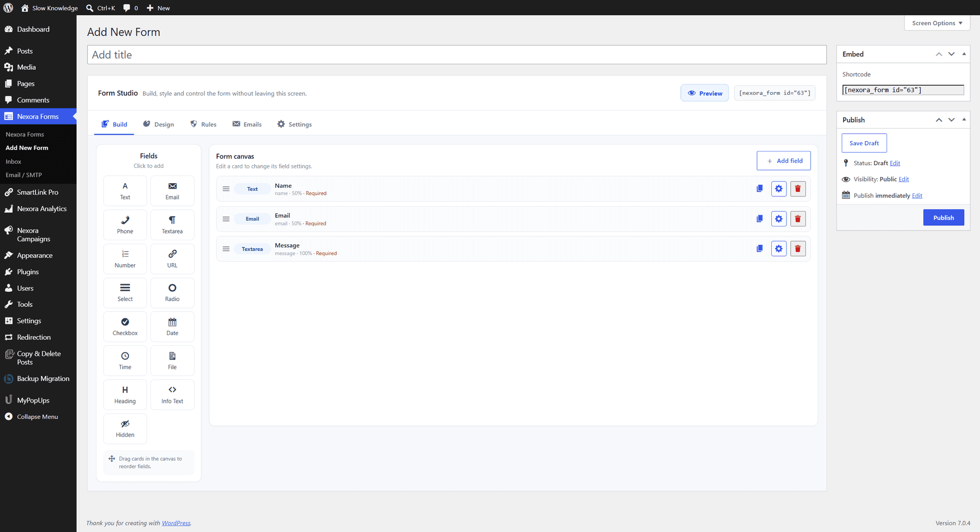Add a File upload field

(x=173, y=361)
